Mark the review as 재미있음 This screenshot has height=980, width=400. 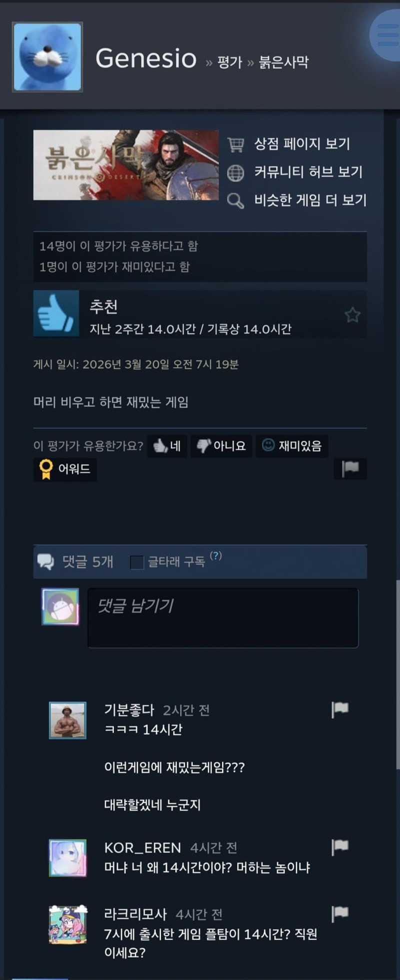[x=292, y=446]
